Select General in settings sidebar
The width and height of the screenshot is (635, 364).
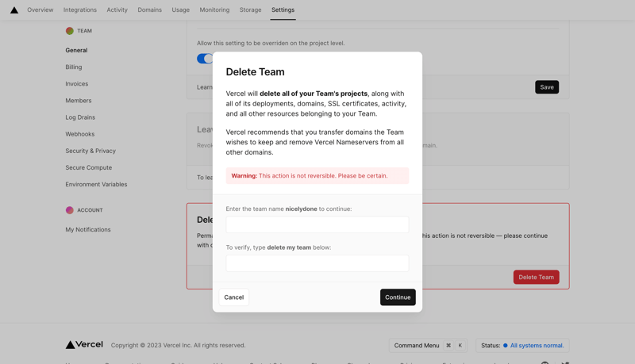(x=76, y=50)
